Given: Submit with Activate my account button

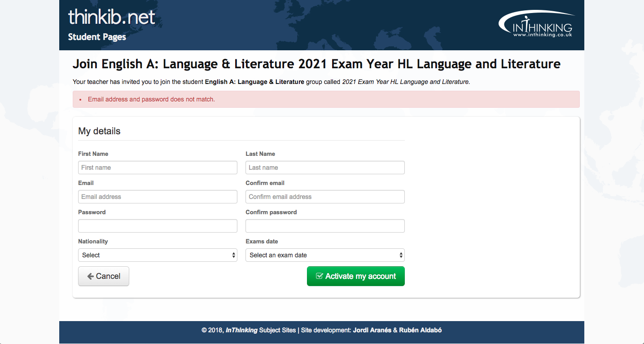Looking at the screenshot, I should coord(356,276).
